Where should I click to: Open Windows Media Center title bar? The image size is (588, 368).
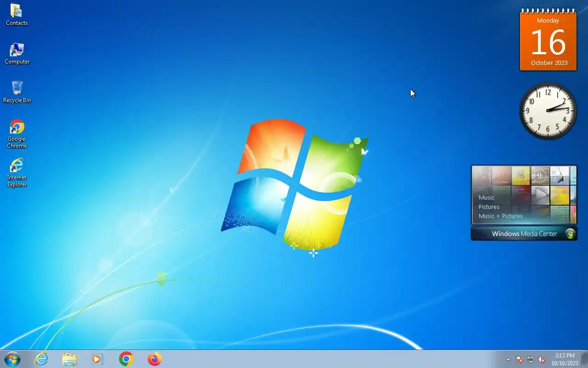tap(524, 234)
